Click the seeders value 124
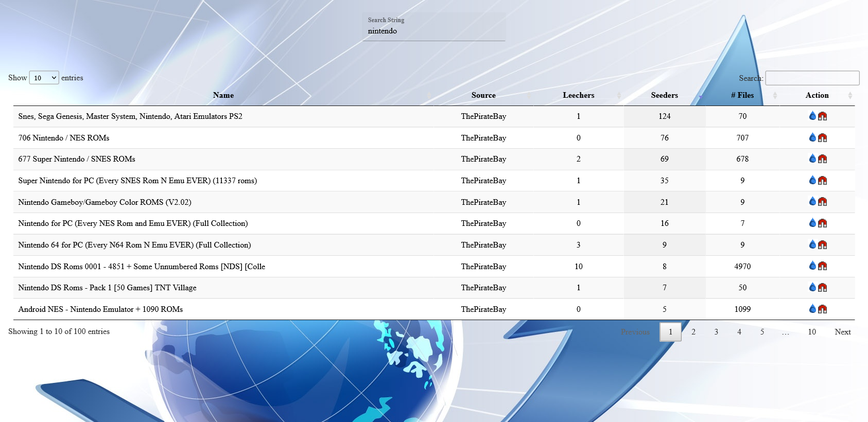Image resolution: width=868 pixels, height=422 pixels. 664,116
